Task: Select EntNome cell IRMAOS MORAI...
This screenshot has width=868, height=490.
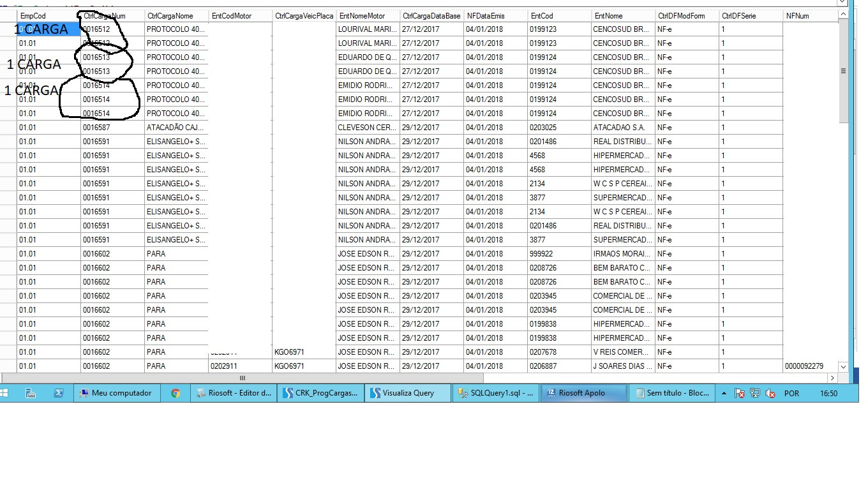Action: click(x=623, y=254)
